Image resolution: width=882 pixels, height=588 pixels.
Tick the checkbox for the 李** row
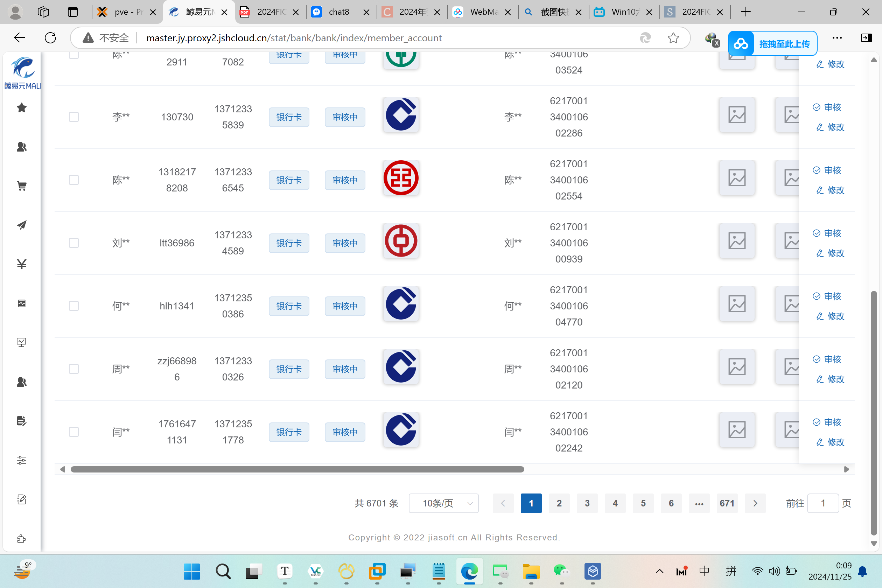(74, 117)
